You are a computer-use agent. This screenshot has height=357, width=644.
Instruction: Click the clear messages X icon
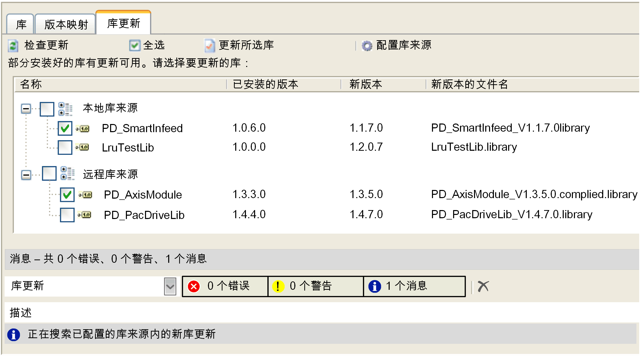[483, 286]
